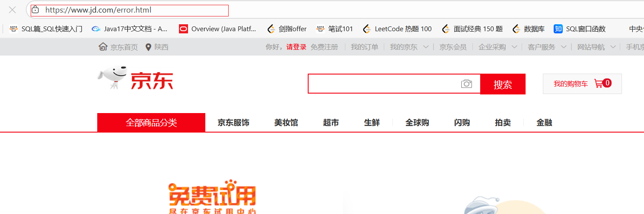
Task: Select the 超市 nav item
Action: click(x=331, y=123)
